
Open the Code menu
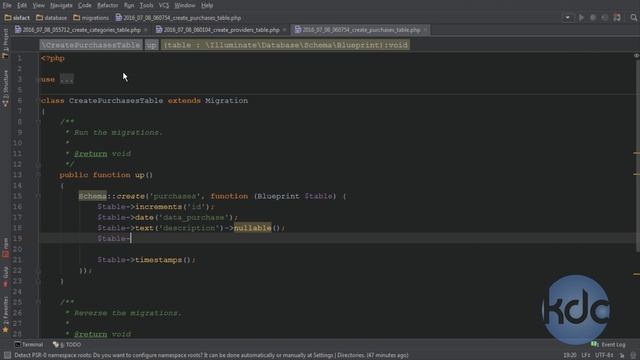[x=84, y=5]
